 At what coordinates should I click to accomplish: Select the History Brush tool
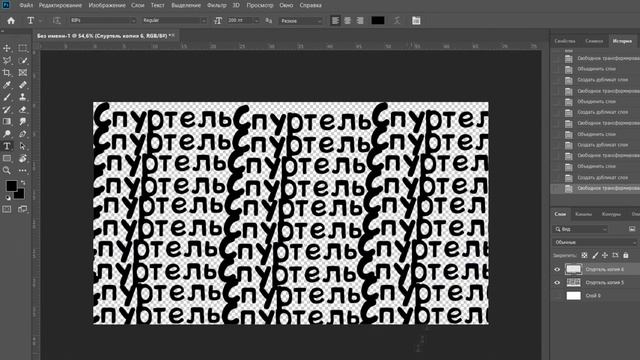(x=7, y=109)
